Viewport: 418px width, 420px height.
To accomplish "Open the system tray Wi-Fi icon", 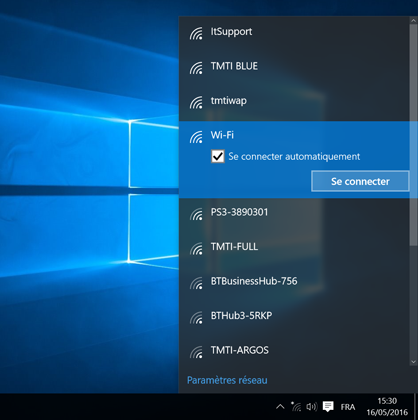I will [296, 406].
